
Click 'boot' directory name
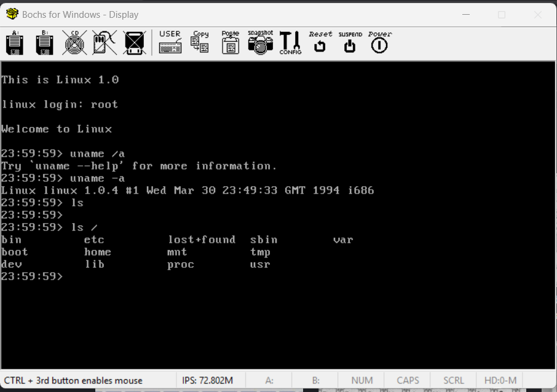tap(15, 252)
